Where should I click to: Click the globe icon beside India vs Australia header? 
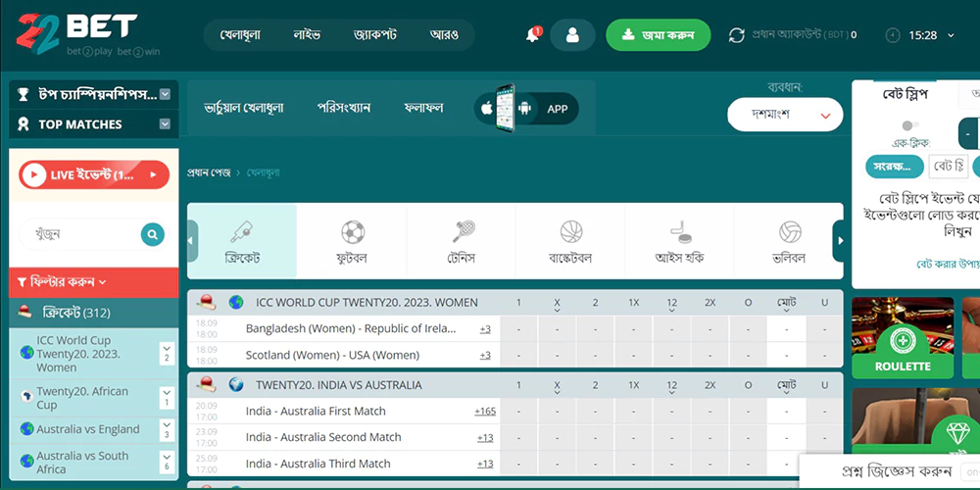[235, 384]
